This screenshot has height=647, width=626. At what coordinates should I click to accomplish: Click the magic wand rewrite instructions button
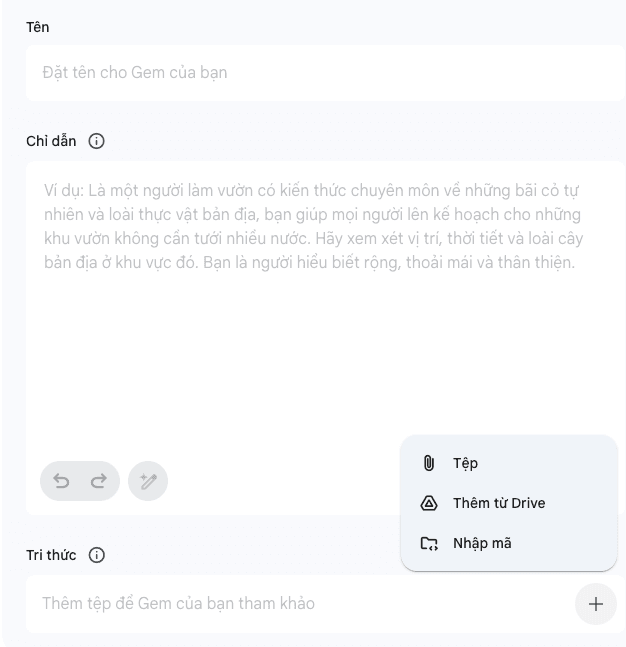tap(148, 481)
